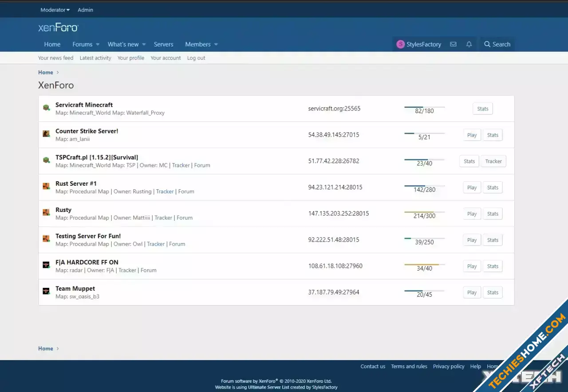
Task: Click Play for Testing Server For Fun
Action: tap(472, 240)
